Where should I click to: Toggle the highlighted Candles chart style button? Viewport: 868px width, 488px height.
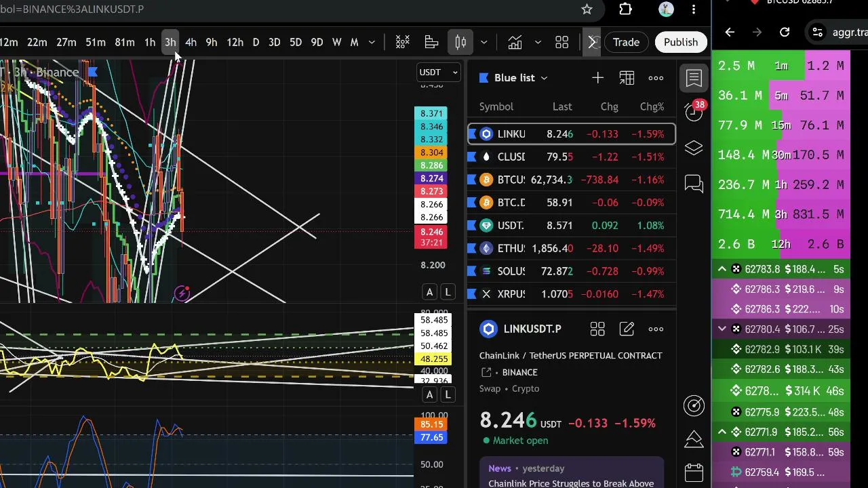[x=460, y=43]
